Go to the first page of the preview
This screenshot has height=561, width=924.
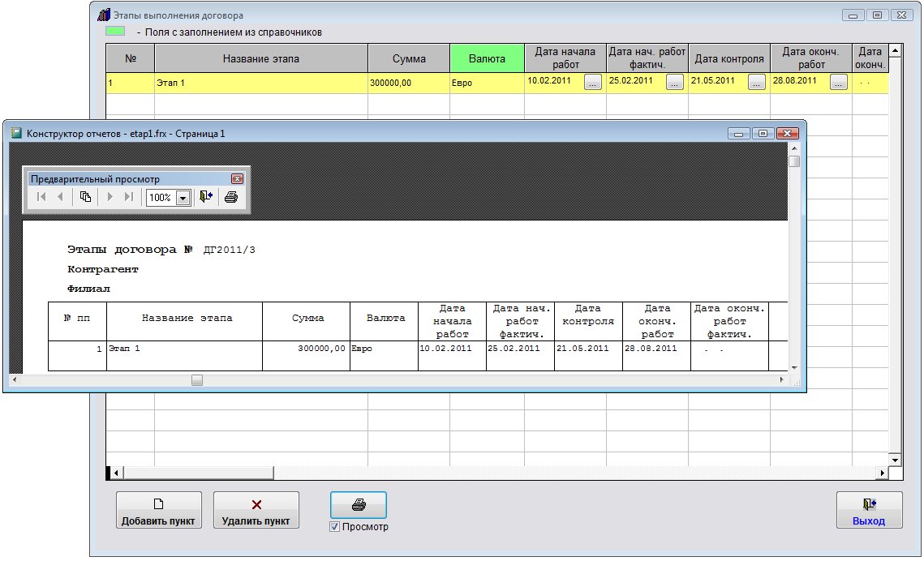[x=41, y=197]
